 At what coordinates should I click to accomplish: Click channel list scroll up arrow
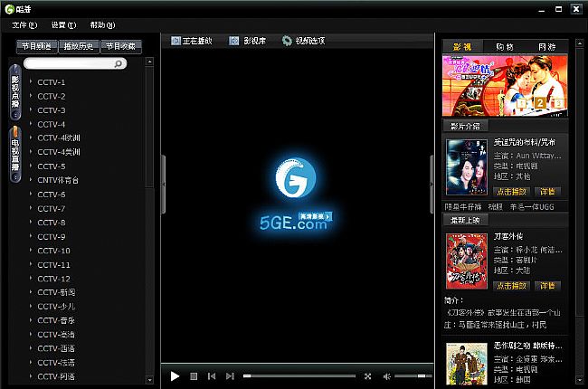click(149, 62)
